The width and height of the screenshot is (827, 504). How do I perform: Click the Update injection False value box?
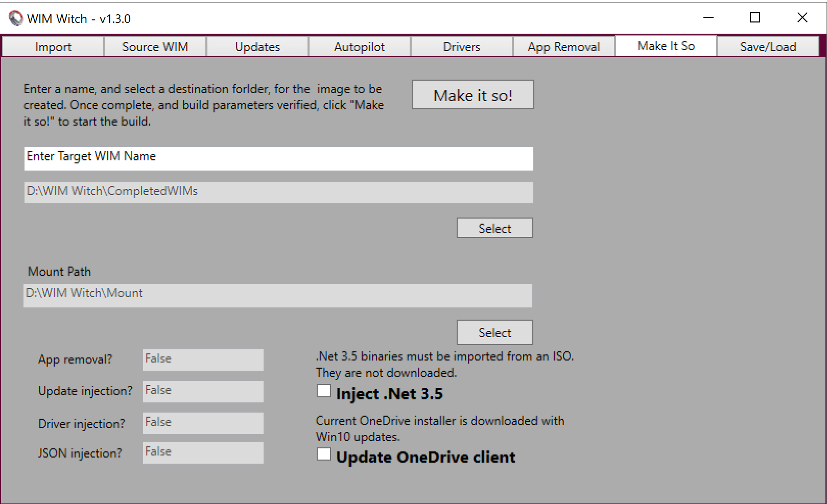point(203,392)
